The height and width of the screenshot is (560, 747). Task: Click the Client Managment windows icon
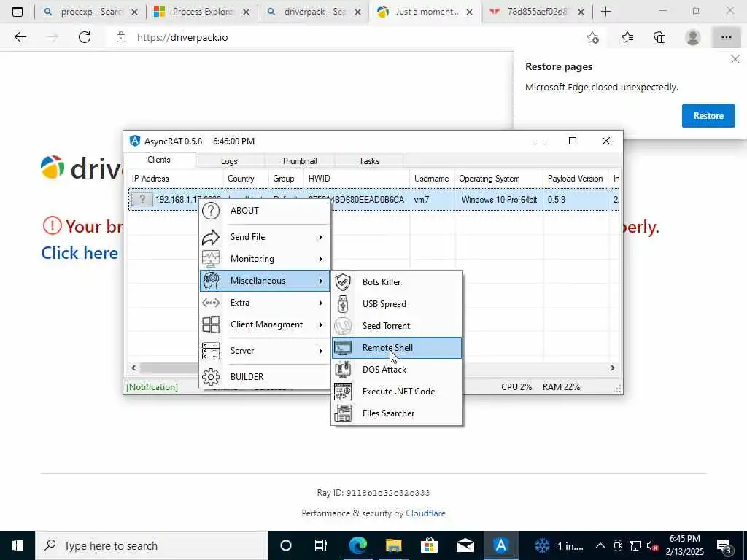coord(211,324)
